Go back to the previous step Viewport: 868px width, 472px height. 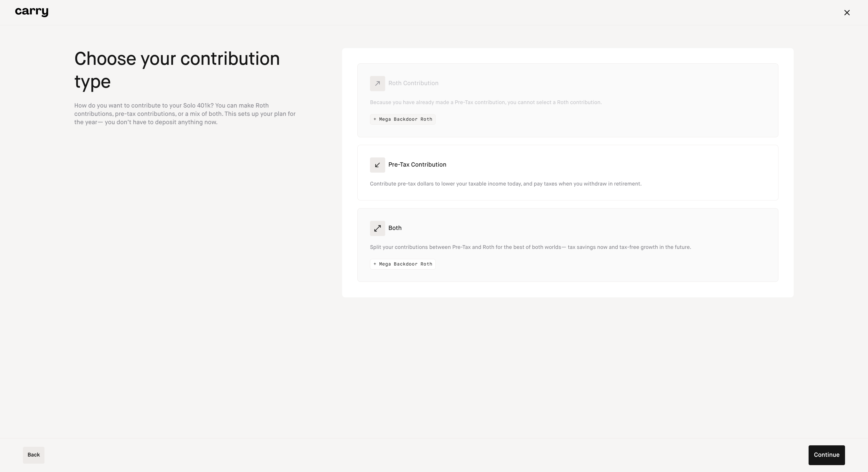pyautogui.click(x=34, y=455)
